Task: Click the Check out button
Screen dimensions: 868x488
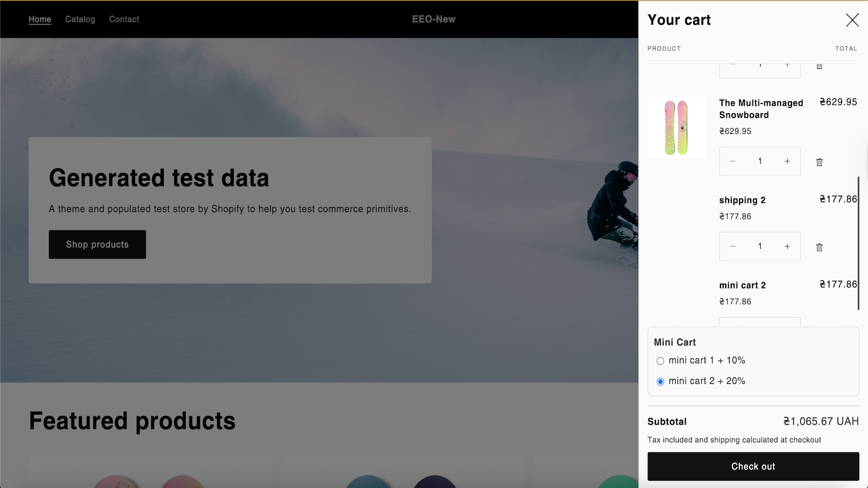Action: tap(753, 466)
